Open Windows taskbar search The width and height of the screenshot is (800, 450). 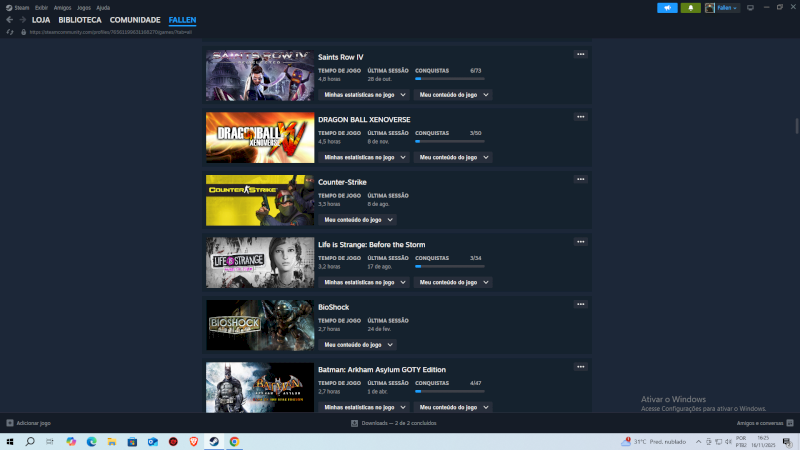(x=30, y=442)
